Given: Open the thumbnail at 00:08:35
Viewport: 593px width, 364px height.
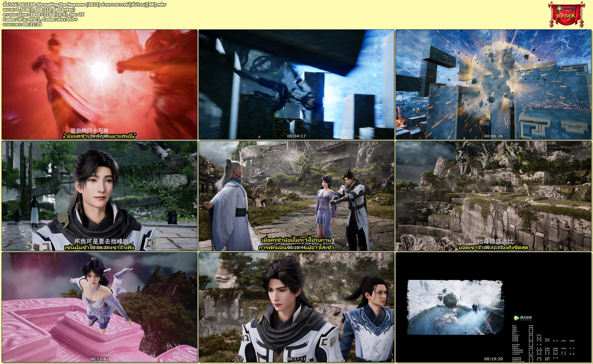Looking at the screenshot, I should pos(99,196).
